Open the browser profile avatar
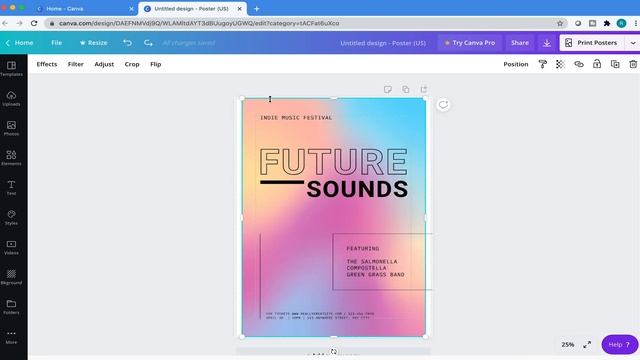640x360 pixels. coord(621,24)
